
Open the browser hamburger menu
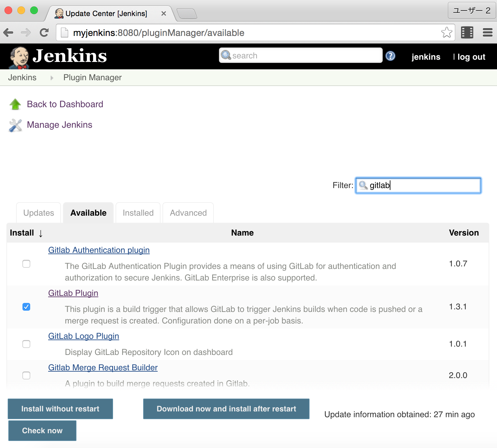(x=487, y=32)
